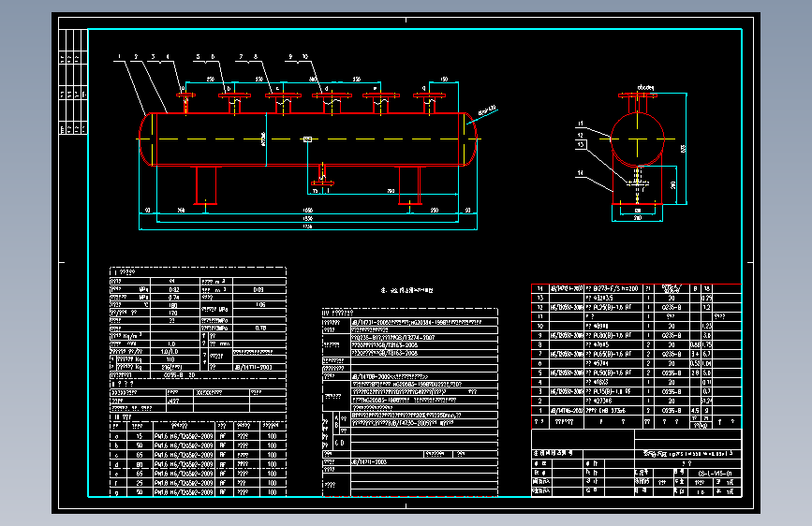This screenshot has width=812, height=526.
Task: Select the 1.0/1.0 value in design table
Action: click(x=169, y=352)
